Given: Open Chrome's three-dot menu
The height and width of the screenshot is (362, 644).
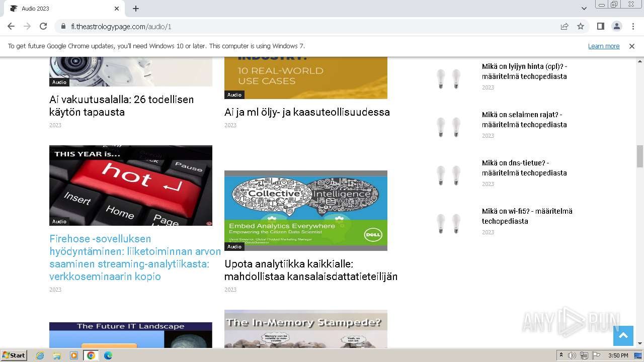Looking at the screenshot, I should (632, 26).
